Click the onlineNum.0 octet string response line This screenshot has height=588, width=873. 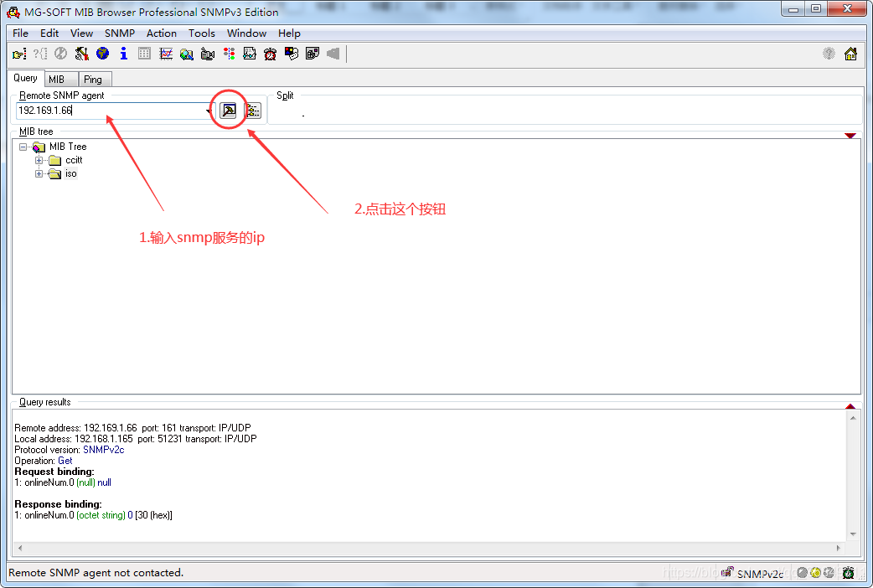coord(94,516)
